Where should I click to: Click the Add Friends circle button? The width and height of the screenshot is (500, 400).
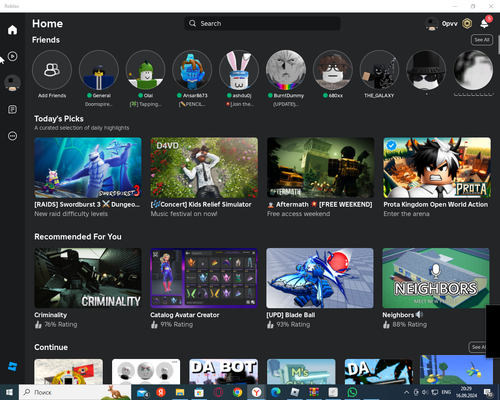pyautogui.click(x=52, y=70)
